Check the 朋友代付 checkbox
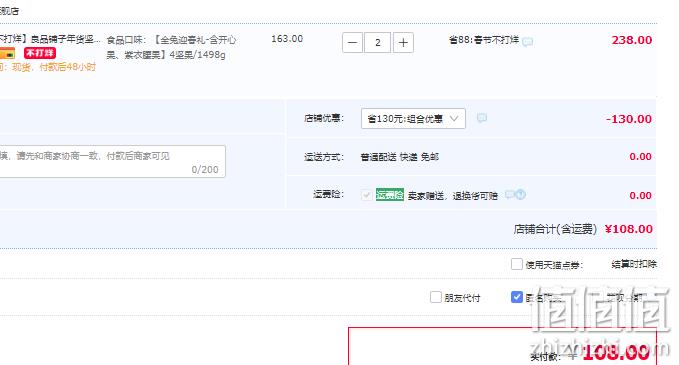Viewport: 679px width, 365px height. [436, 297]
